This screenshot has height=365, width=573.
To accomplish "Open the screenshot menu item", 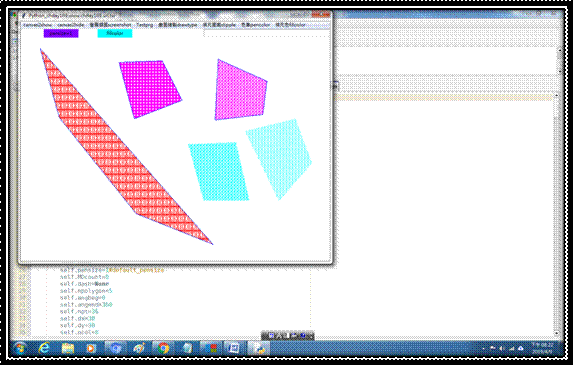I will (110, 25).
